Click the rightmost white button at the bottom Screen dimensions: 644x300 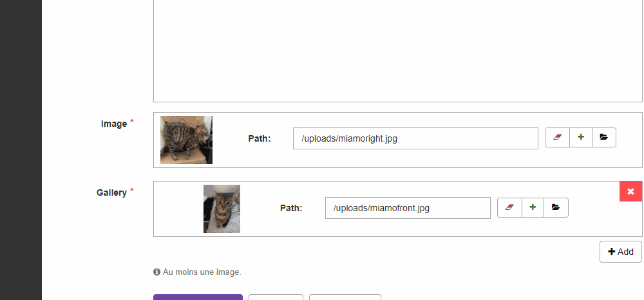tap(345, 297)
